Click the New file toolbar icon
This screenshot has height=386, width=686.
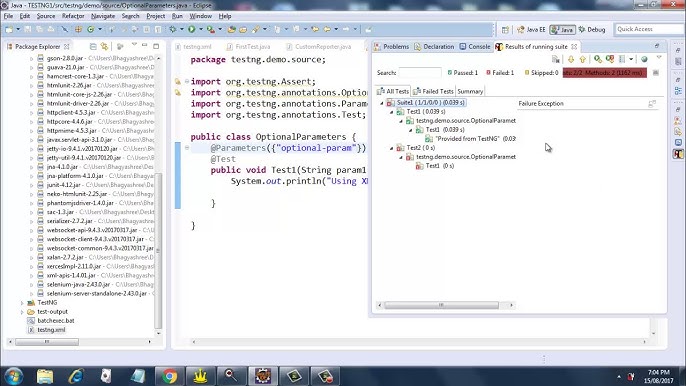tap(9, 29)
